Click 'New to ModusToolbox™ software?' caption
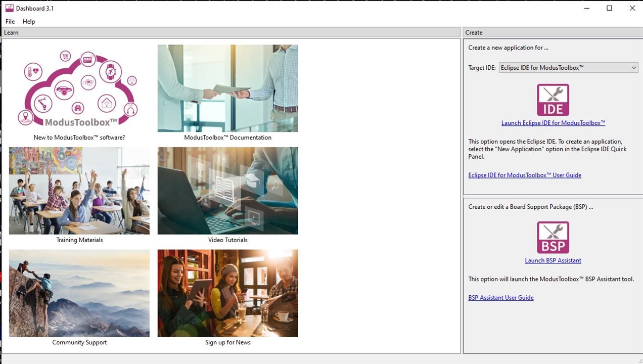643x364 pixels. coord(79,138)
